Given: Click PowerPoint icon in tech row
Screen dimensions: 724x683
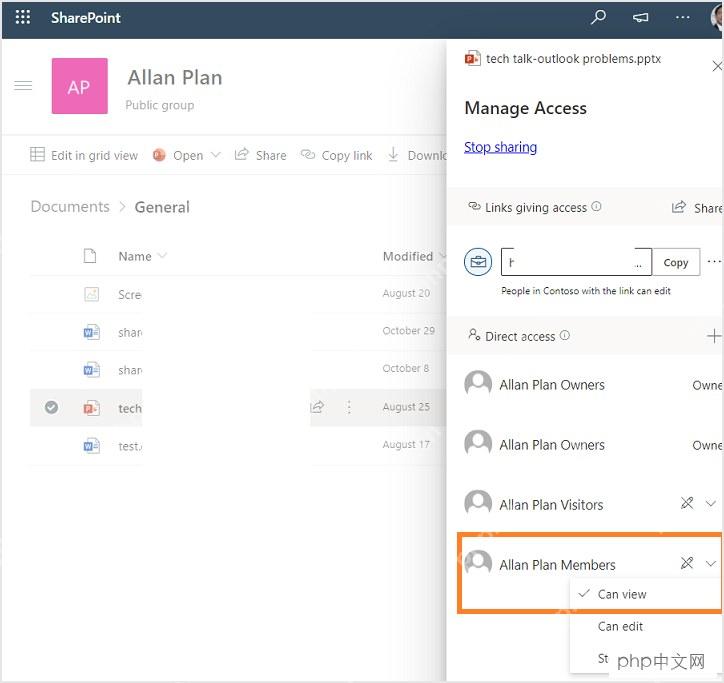Looking at the screenshot, I should [x=91, y=408].
